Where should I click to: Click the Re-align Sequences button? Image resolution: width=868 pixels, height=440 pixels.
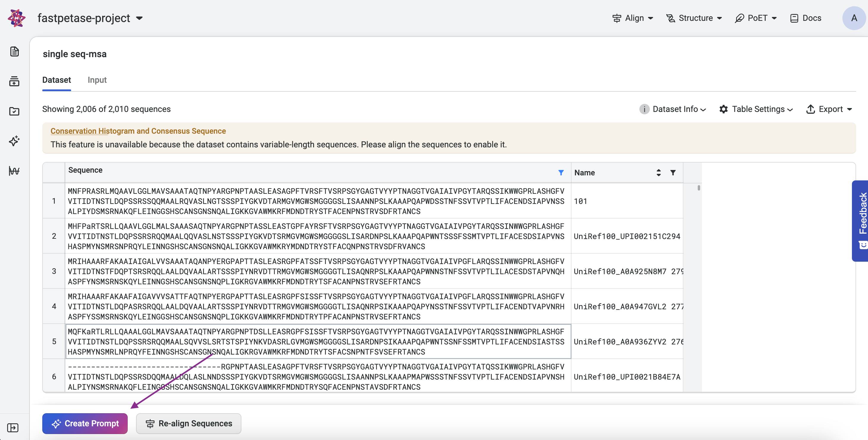tap(188, 424)
